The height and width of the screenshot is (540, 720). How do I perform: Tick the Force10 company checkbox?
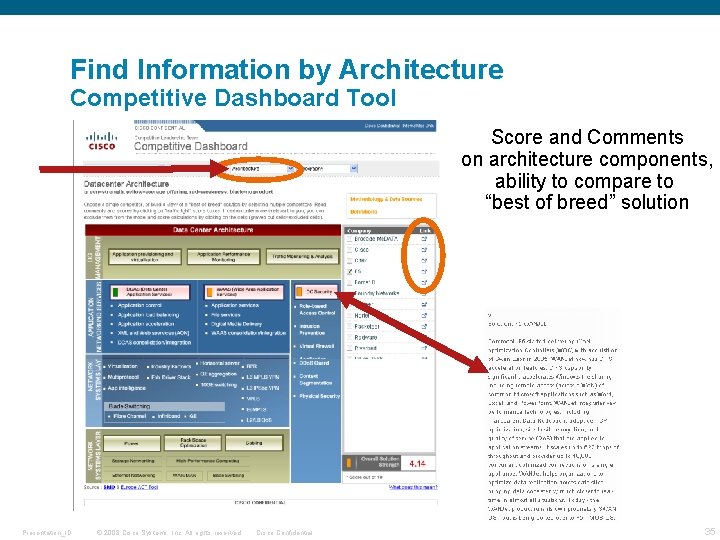[349, 282]
